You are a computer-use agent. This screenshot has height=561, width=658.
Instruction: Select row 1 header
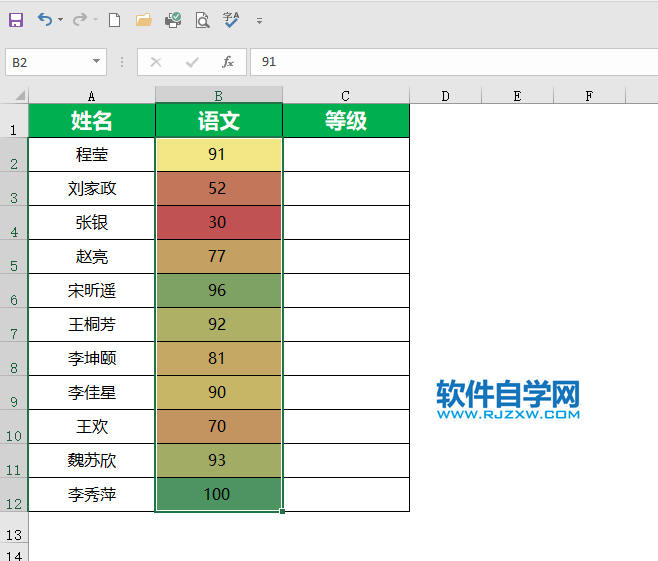[x=14, y=120]
